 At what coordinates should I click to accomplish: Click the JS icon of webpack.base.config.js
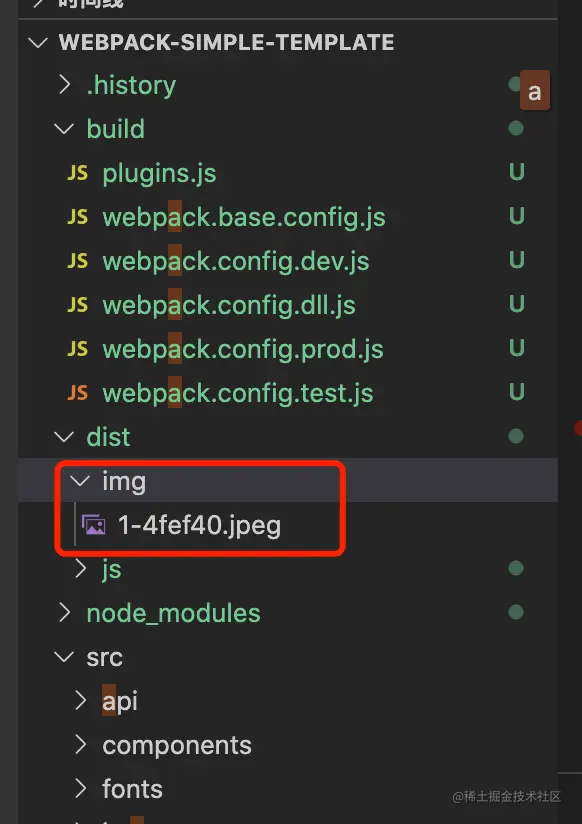pyautogui.click(x=78, y=217)
